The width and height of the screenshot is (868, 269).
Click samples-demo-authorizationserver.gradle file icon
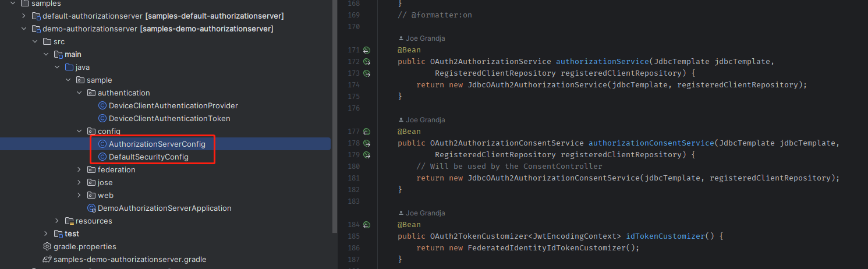click(47, 259)
